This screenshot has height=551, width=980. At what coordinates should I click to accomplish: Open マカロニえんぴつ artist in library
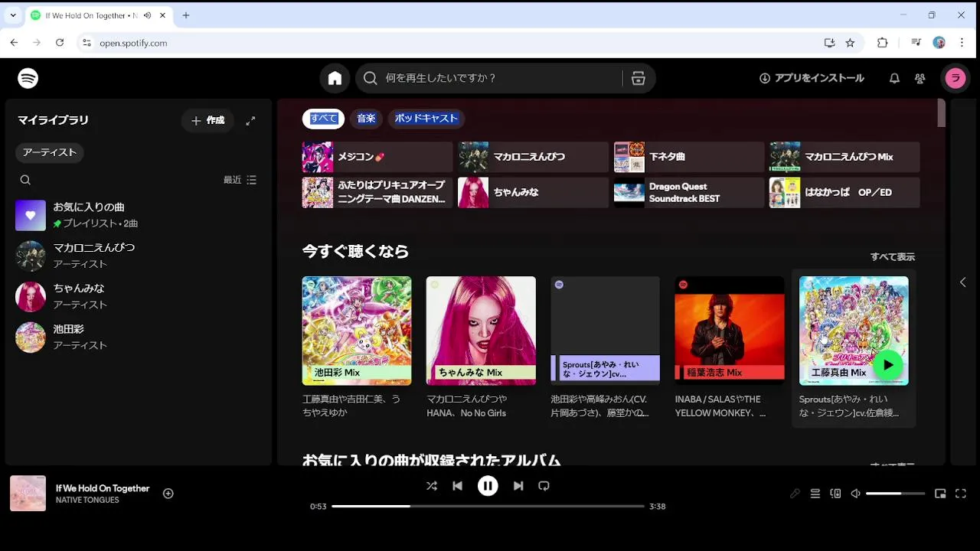pyautogui.click(x=138, y=256)
